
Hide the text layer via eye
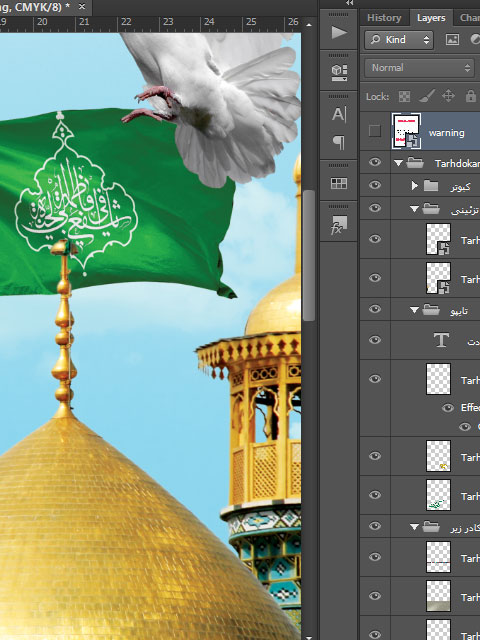375,340
